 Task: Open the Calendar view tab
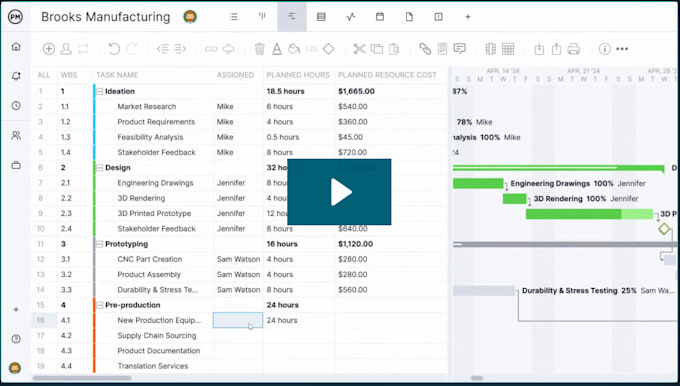tap(380, 16)
